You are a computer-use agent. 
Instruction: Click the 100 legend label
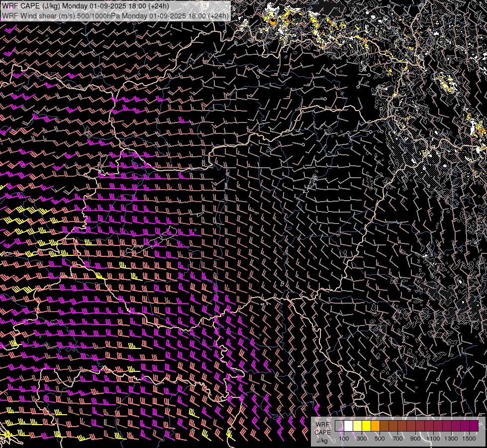344,439
